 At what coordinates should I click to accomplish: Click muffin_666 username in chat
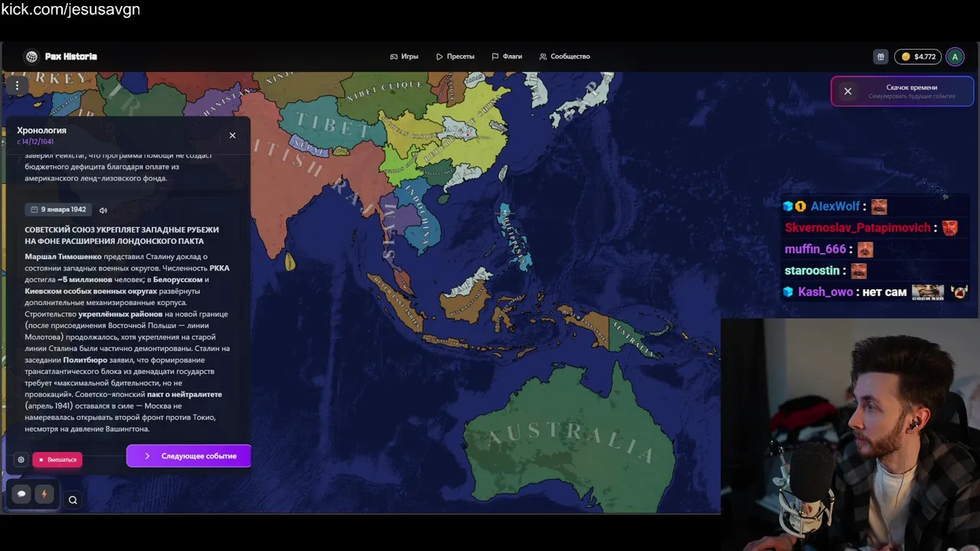point(815,249)
